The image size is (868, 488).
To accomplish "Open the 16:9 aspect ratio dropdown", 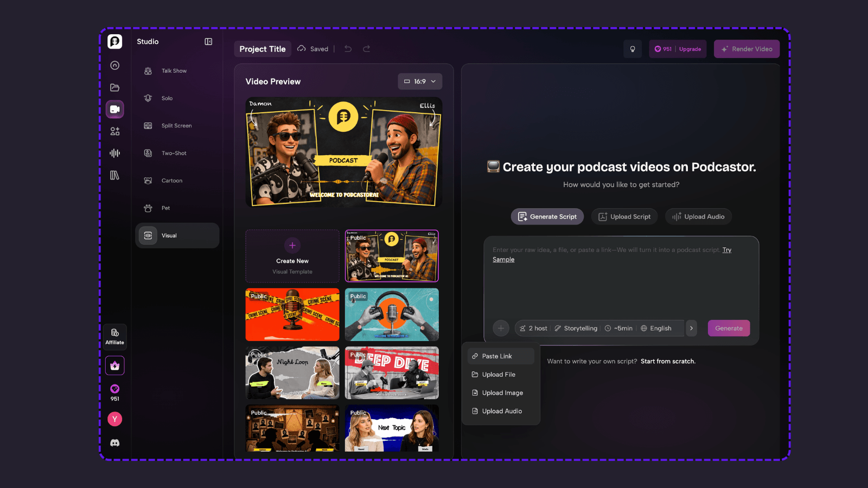I will (420, 81).
